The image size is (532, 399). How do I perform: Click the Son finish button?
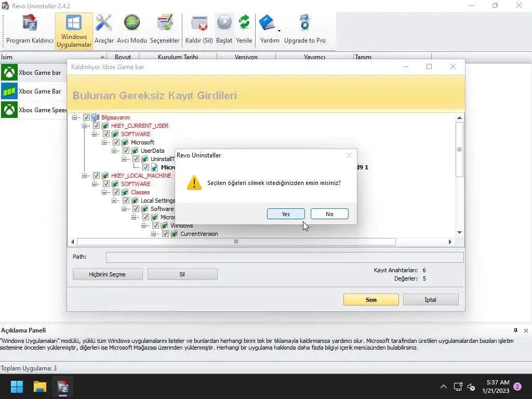point(371,300)
